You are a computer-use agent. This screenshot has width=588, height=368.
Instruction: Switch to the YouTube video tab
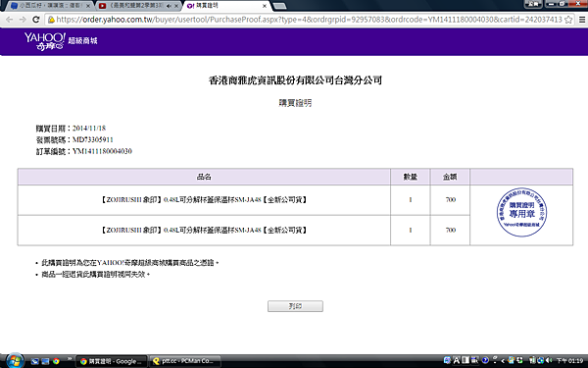(x=138, y=6)
